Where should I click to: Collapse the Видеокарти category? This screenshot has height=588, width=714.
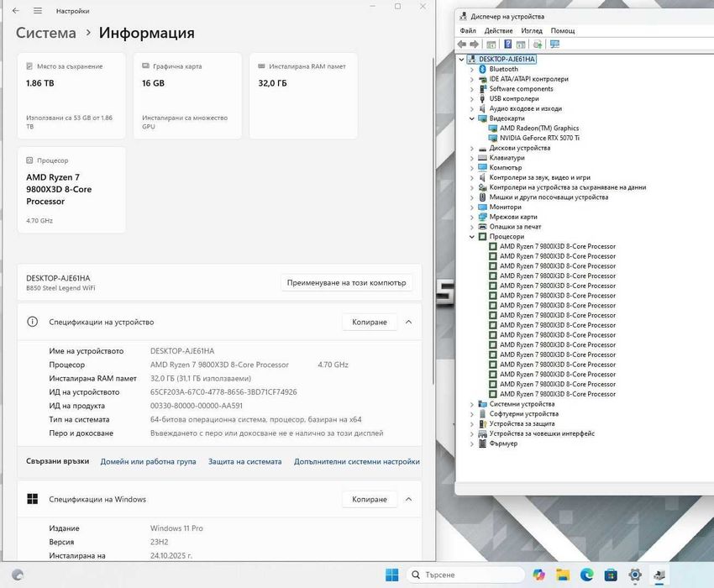[x=472, y=118]
